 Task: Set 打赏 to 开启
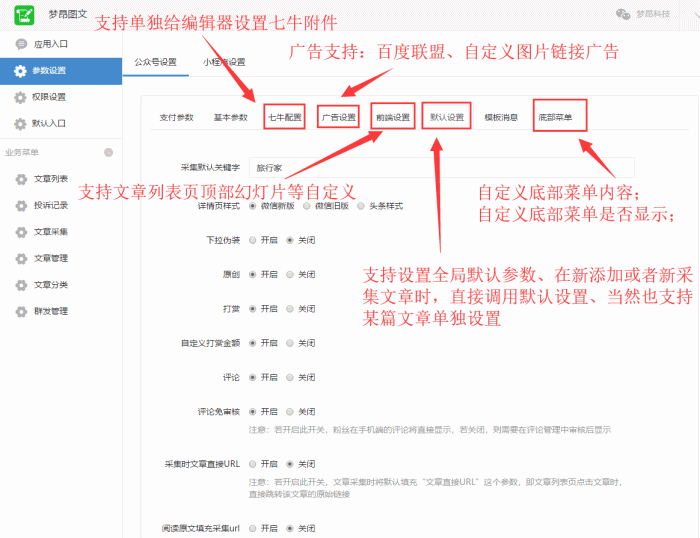(x=253, y=309)
